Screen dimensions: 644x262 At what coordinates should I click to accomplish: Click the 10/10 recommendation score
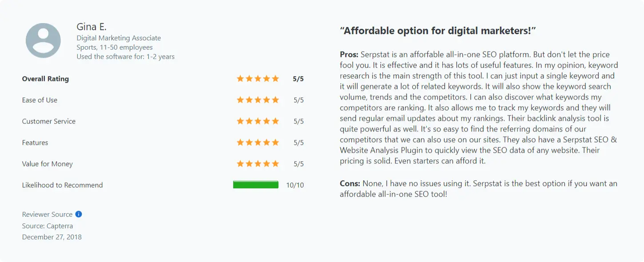[x=295, y=185]
